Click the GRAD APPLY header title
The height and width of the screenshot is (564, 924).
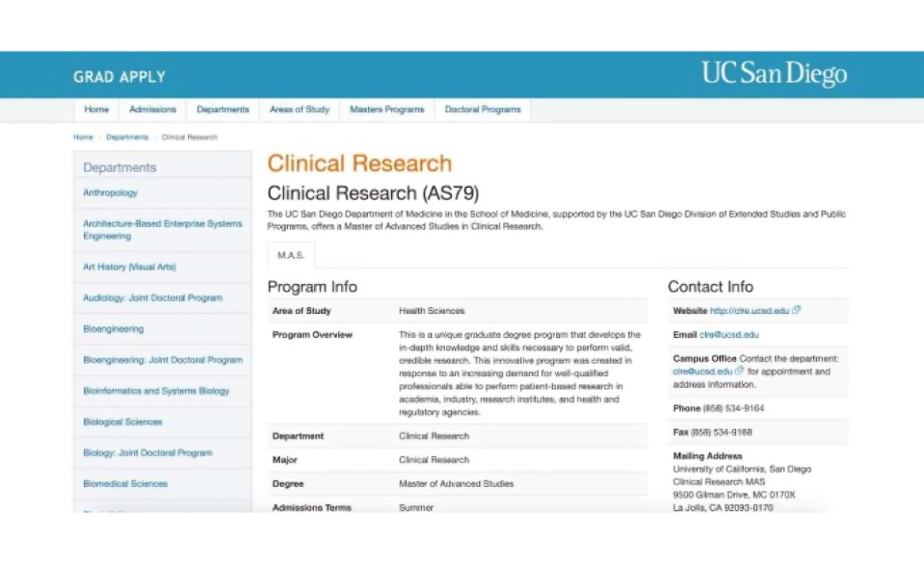click(x=119, y=77)
